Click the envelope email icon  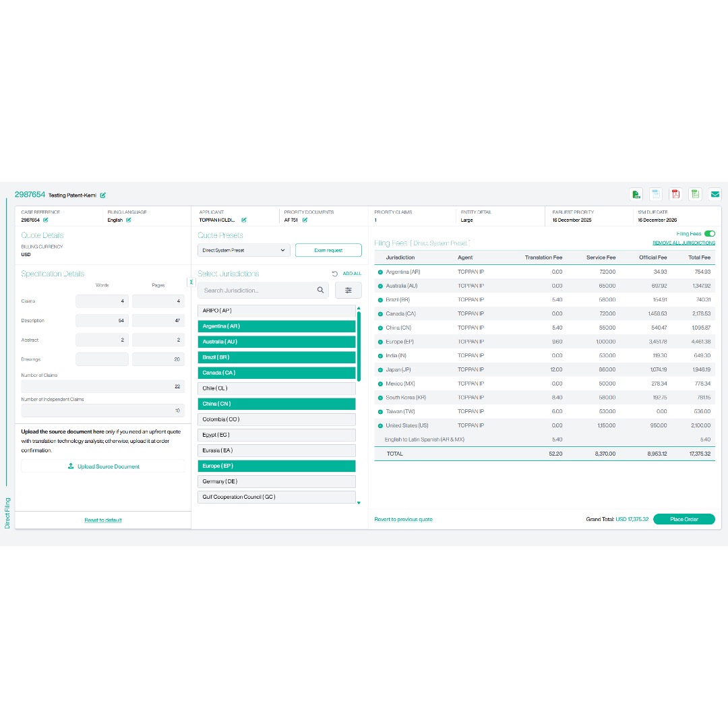tap(715, 194)
